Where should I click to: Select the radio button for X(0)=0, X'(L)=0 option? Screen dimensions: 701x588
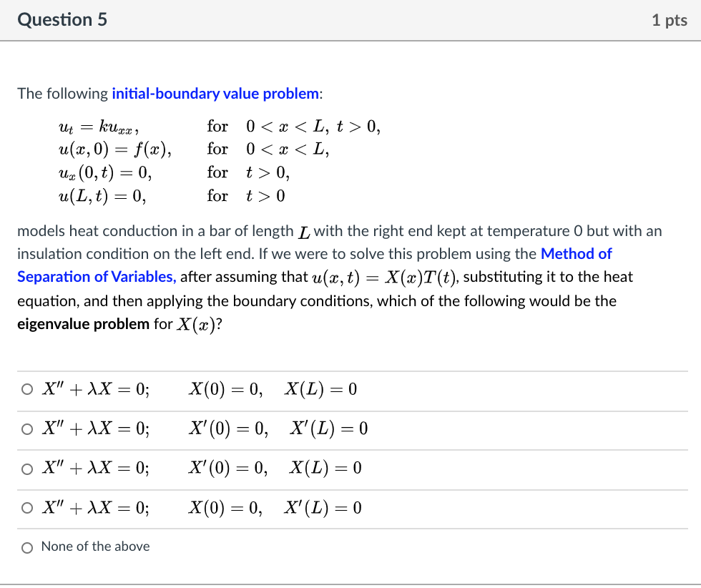click(27, 507)
